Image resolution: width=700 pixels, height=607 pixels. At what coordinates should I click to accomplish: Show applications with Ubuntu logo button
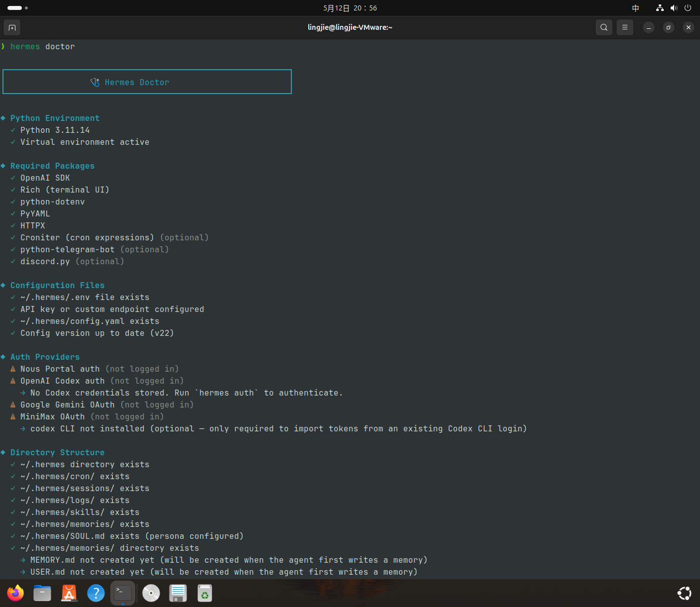point(685,593)
